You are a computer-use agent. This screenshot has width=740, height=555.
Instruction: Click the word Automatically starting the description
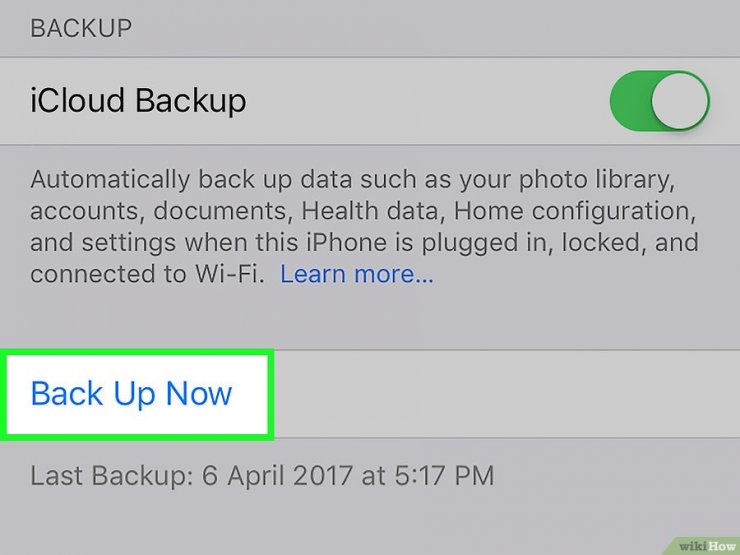110,180
